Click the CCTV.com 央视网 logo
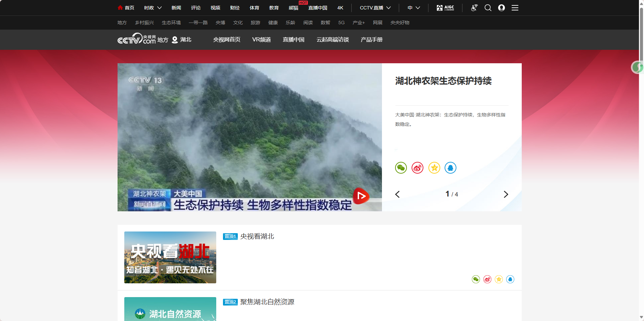This screenshot has height=321, width=644. [136, 39]
